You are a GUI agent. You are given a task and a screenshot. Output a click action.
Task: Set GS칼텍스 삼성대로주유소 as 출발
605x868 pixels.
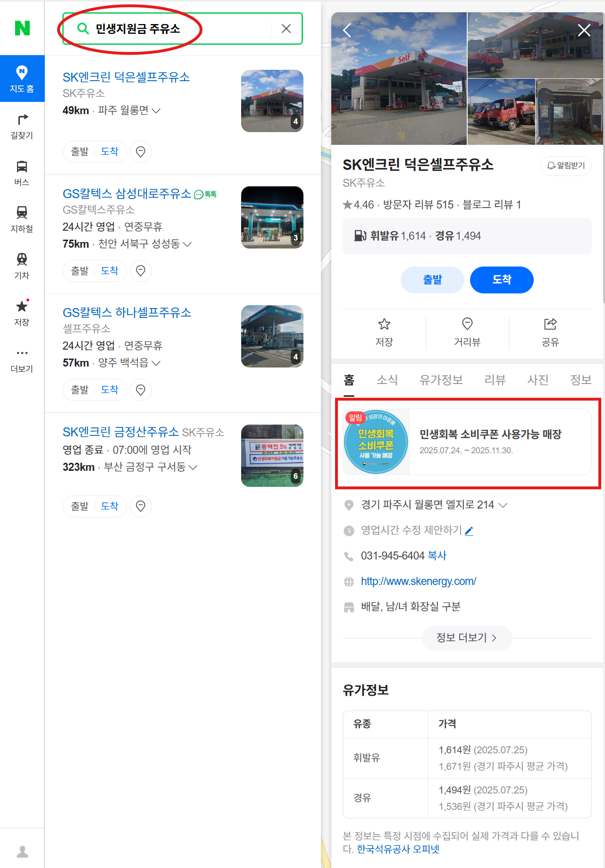pos(80,271)
